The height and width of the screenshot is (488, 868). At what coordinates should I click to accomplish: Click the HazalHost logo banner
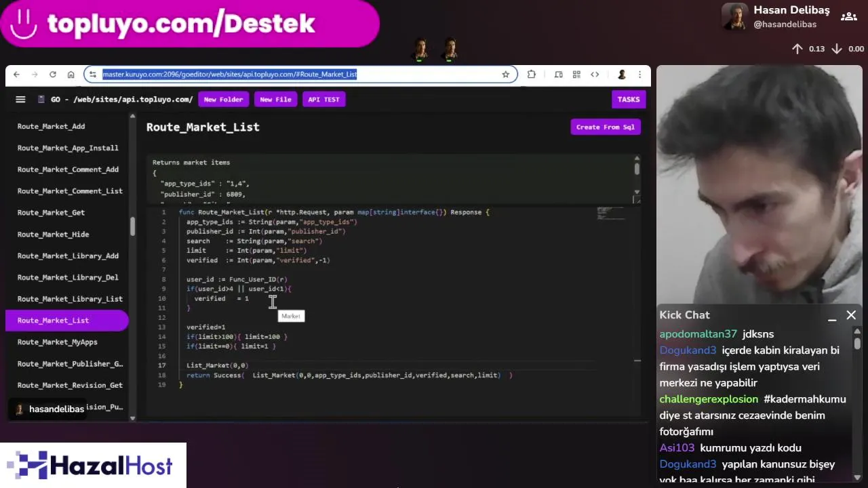pyautogui.click(x=93, y=465)
